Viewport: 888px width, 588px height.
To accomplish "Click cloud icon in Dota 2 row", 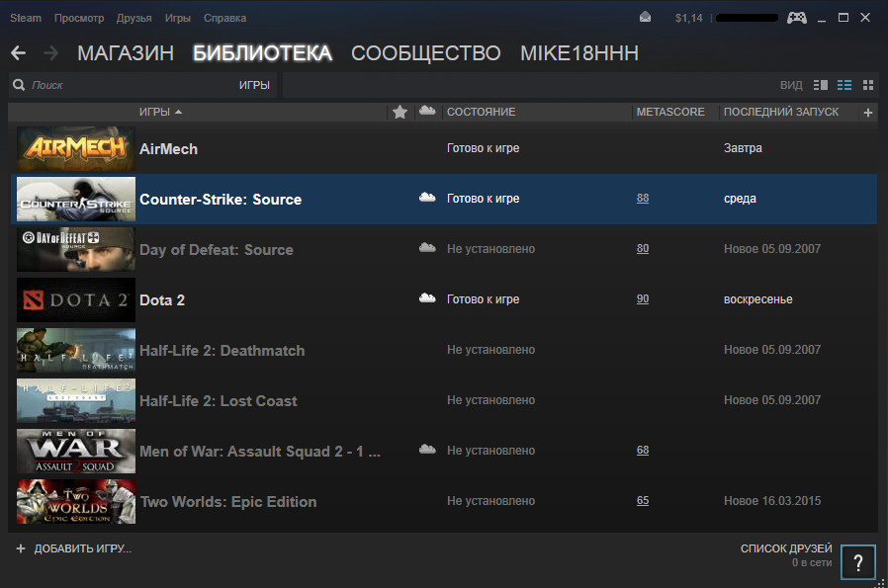I will pos(427,298).
